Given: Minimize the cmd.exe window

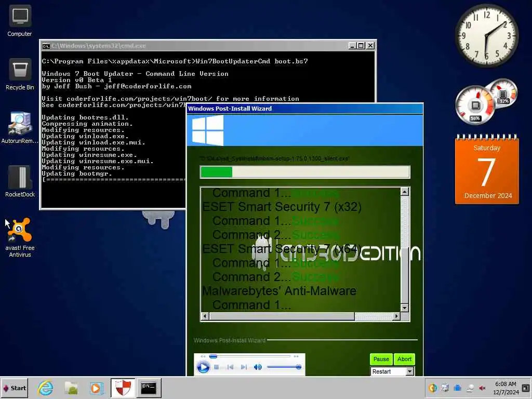Looking at the screenshot, I should (352, 46).
